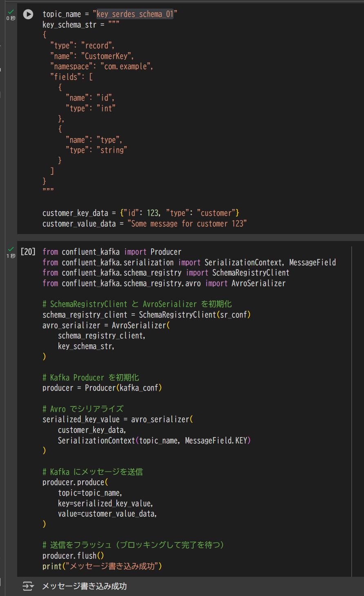Click the "name": "id" field line
The width and height of the screenshot is (364, 596).
(90, 98)
